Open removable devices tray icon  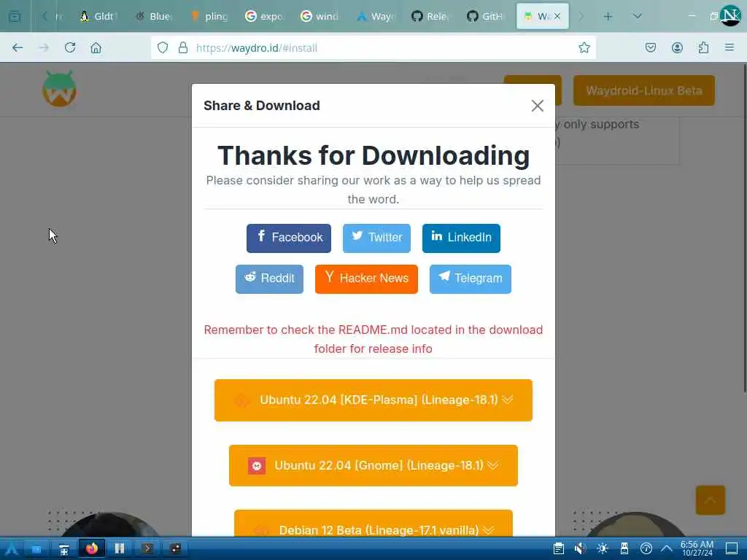tap(624, 549)
